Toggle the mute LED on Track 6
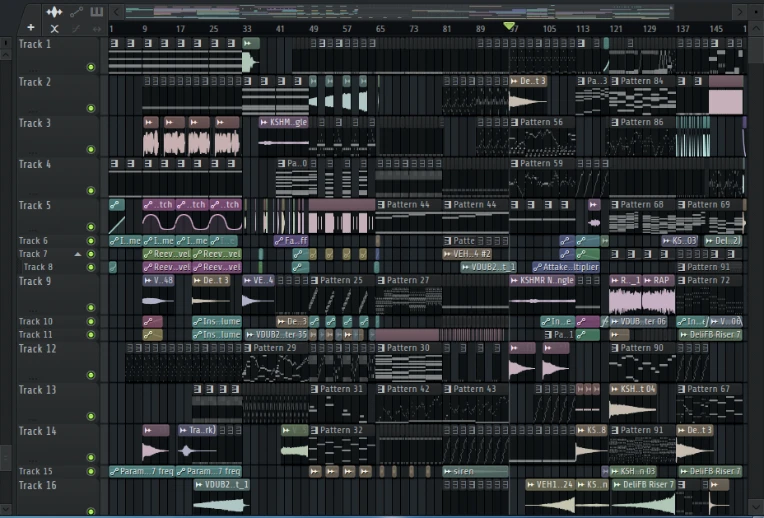 [91, 241]
